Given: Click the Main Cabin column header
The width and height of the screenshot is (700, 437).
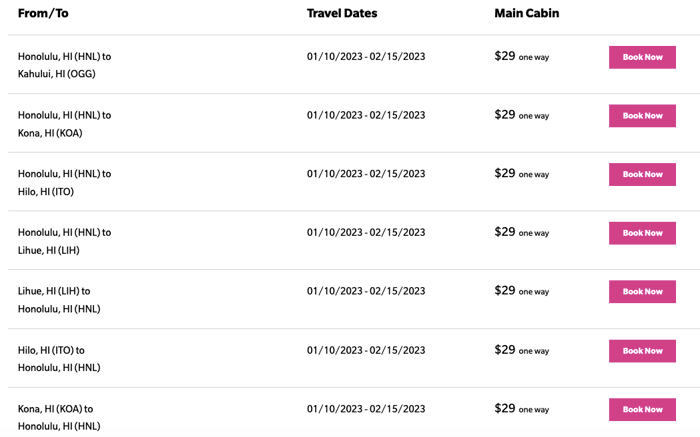Looking at the screenshot, I should 527,14.
